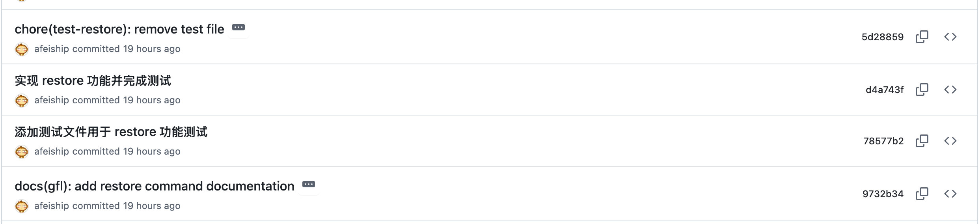Expand description of remove test file commit
This screenshot has width=980, height=224.
coord(238,28)
